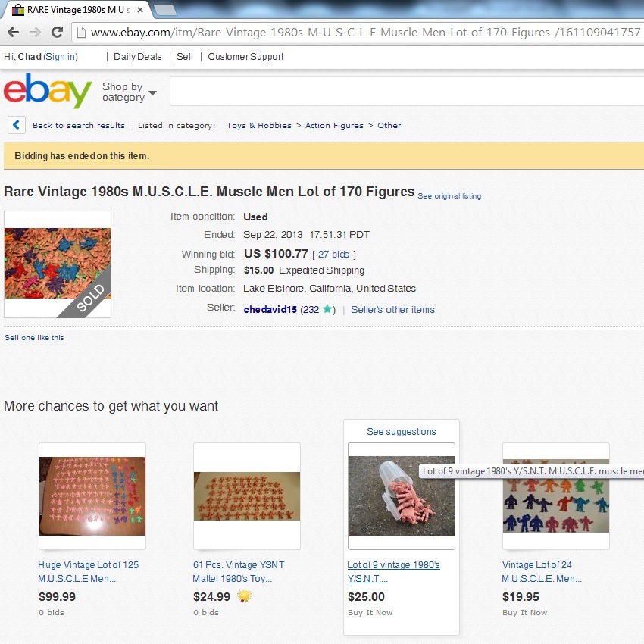Open the new tab button

point(165,11)
